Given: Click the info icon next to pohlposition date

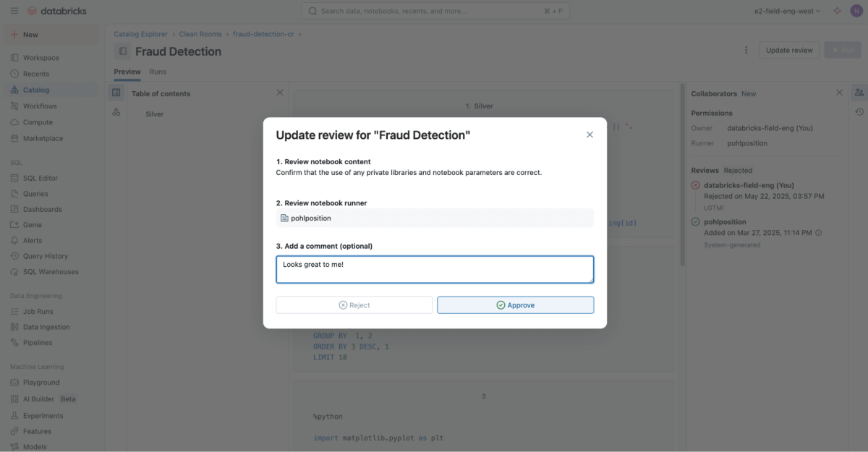Looking at the screenshot, I should click(818, 233).
